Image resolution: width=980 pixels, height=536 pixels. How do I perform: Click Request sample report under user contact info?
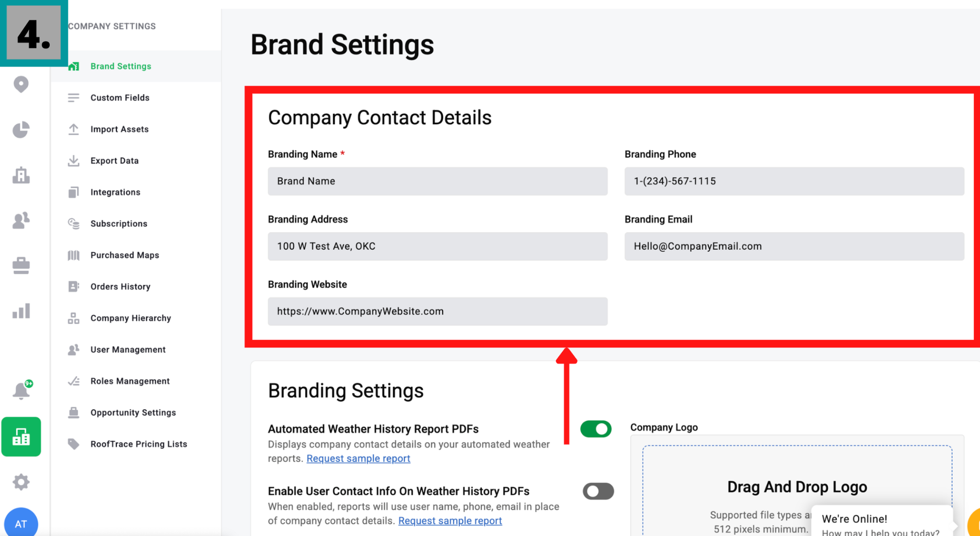click(x=450, y=521)
